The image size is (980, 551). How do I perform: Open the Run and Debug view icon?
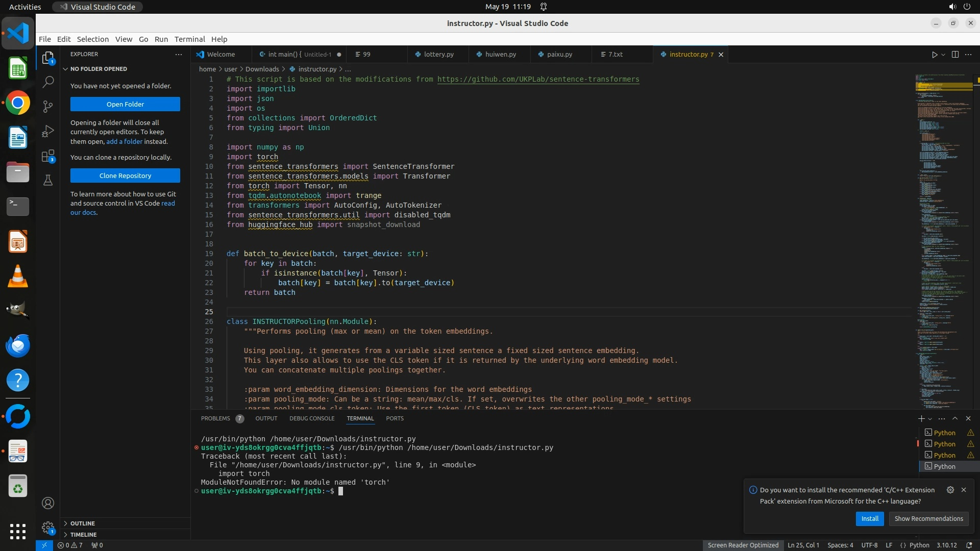(48, 131)
